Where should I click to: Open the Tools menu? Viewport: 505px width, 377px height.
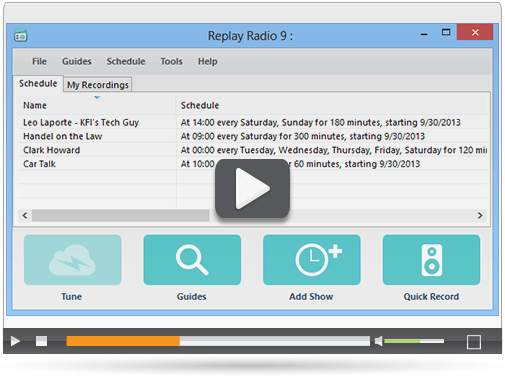pyautogui.click(x=172, y=62)
